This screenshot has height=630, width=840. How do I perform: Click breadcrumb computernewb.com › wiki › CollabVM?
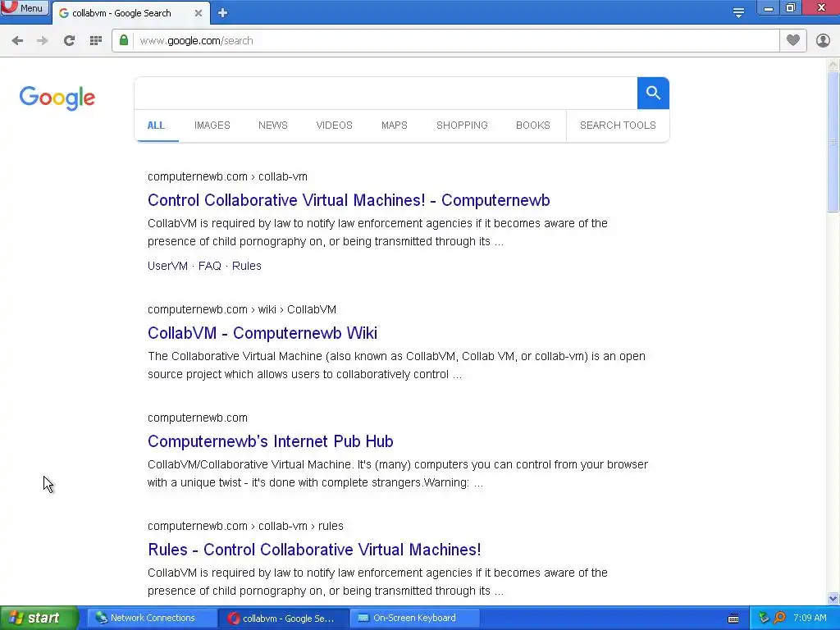[242, 309]
